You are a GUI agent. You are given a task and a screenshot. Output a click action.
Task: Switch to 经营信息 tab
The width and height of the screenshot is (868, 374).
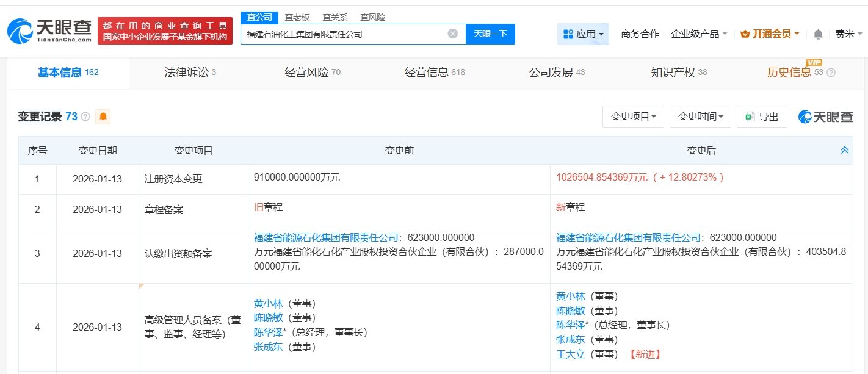435,73
